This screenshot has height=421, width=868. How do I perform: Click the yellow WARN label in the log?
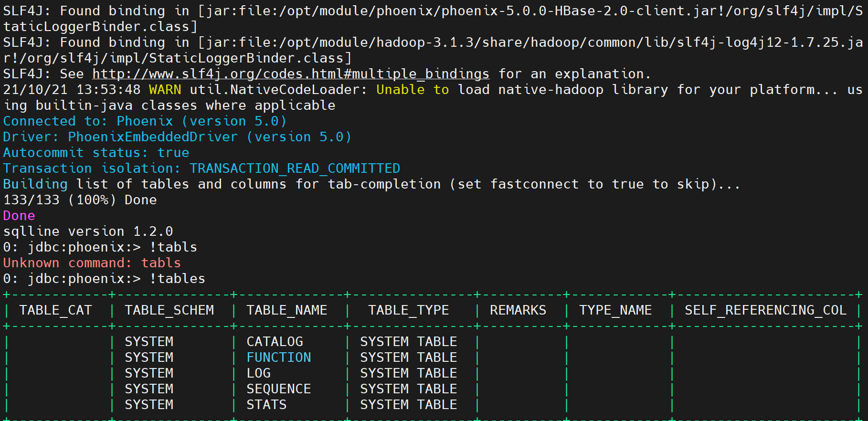165,90
